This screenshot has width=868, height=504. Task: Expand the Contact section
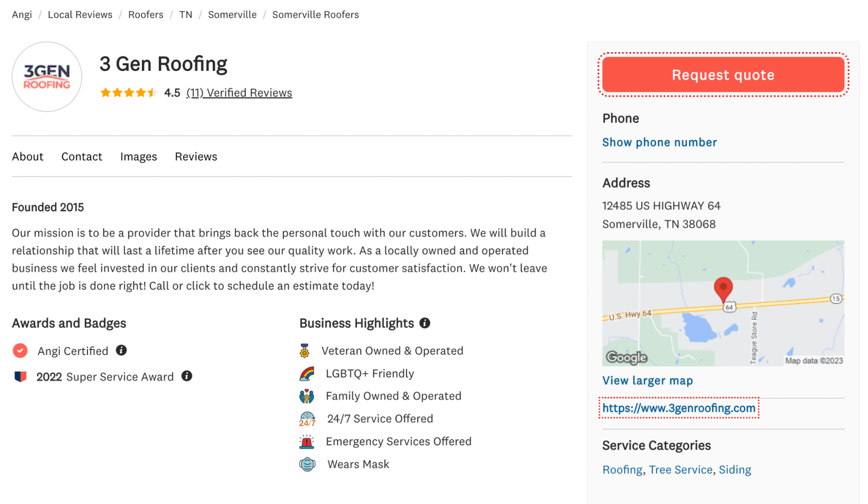(x=81, y=156)
